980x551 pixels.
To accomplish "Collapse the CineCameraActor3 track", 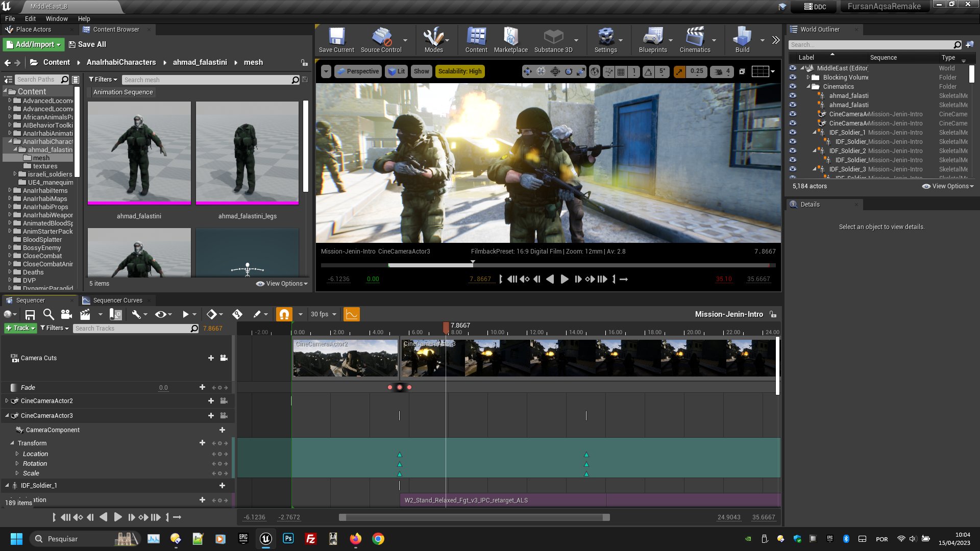I will pyautogui.click(x=7, y=416).
